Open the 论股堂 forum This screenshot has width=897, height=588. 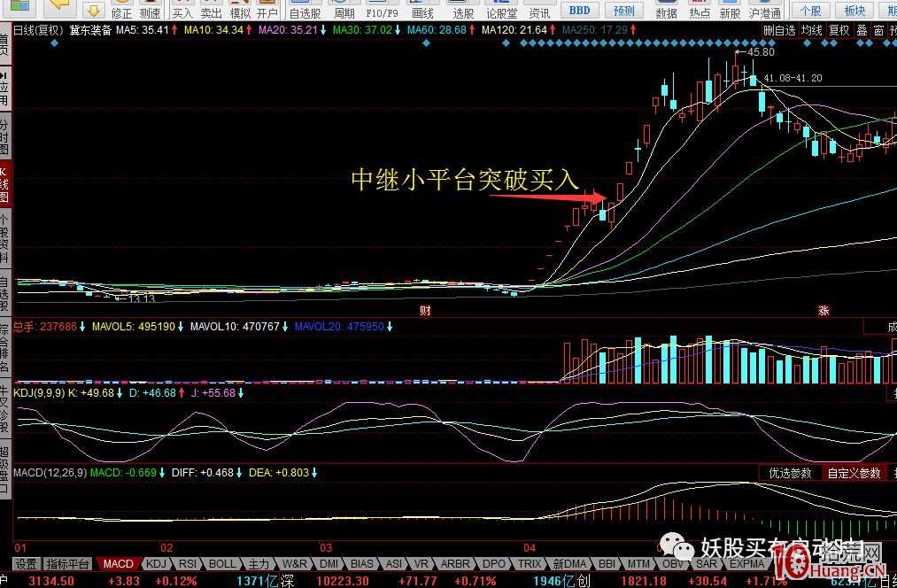(x=502, y=11)
